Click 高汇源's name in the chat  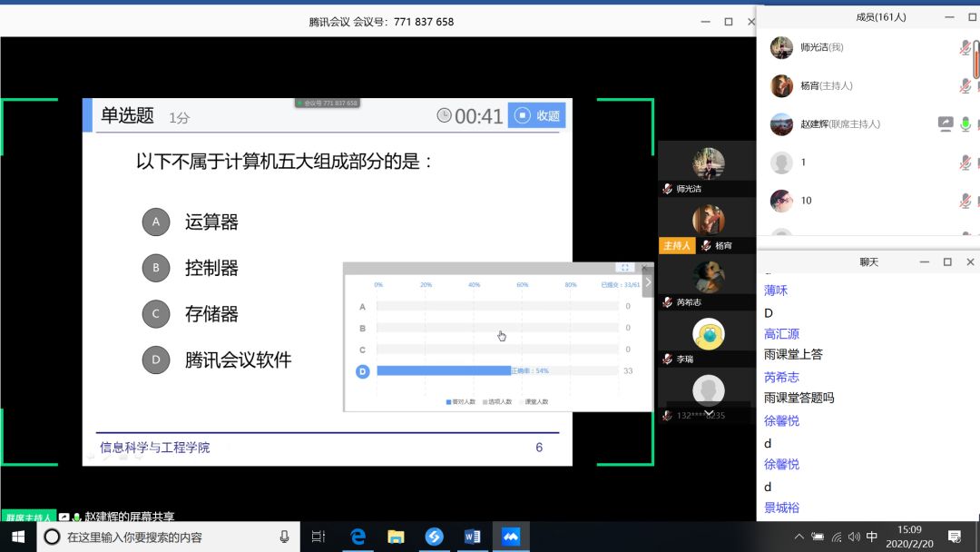pyautogui.click(x=781, y=333)
